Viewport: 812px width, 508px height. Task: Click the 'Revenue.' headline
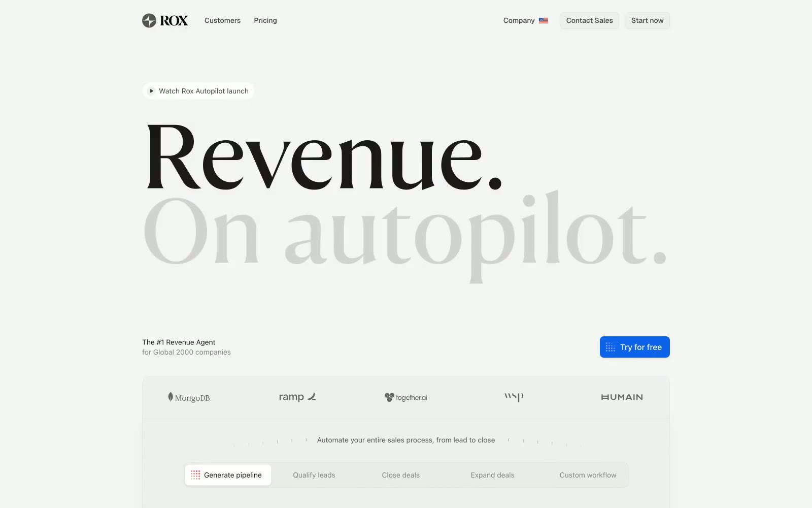[324, 157]
